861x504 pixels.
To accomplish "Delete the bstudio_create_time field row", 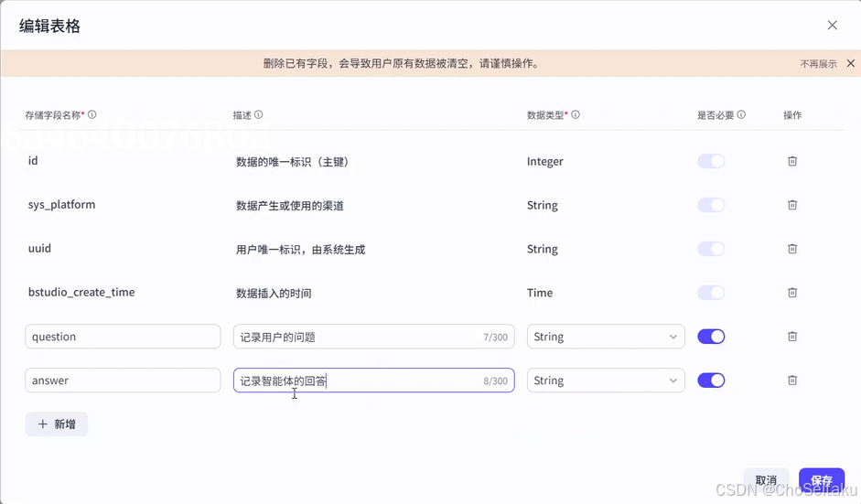I will pos(792,293).
